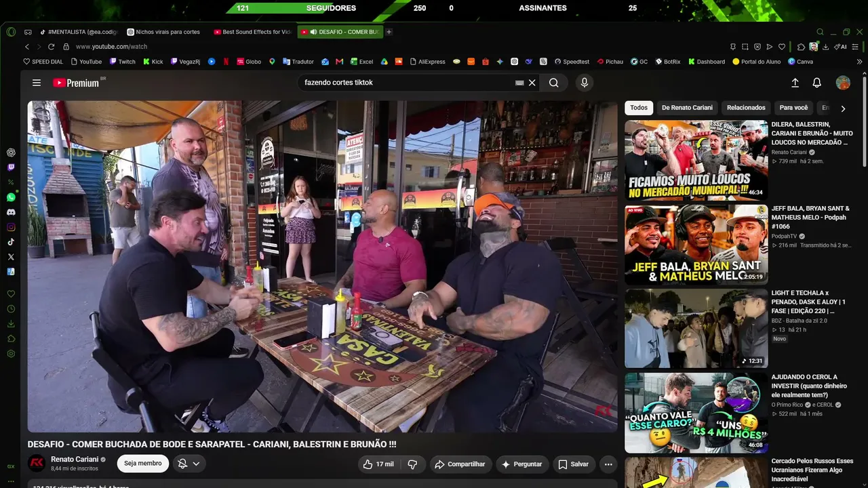
Task: Add page to bookmarks heart in toolbar
Action: coord(782,47)
